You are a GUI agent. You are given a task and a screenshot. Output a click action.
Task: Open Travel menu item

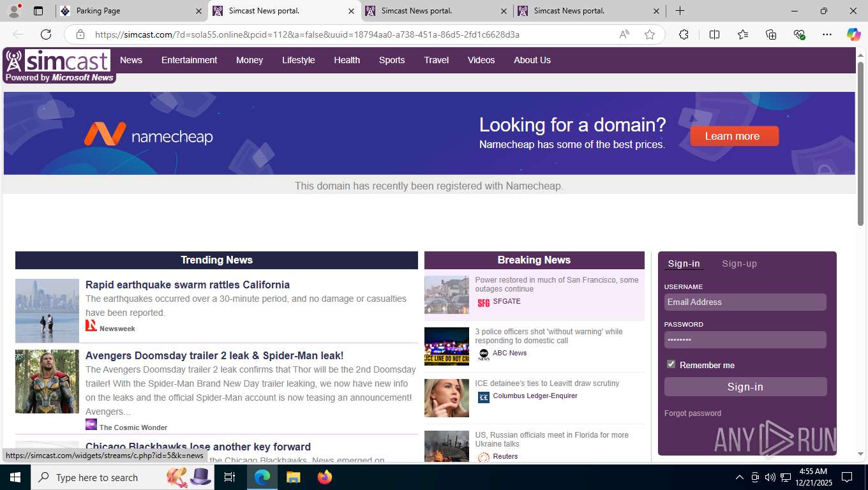click(x=437, y=60)
